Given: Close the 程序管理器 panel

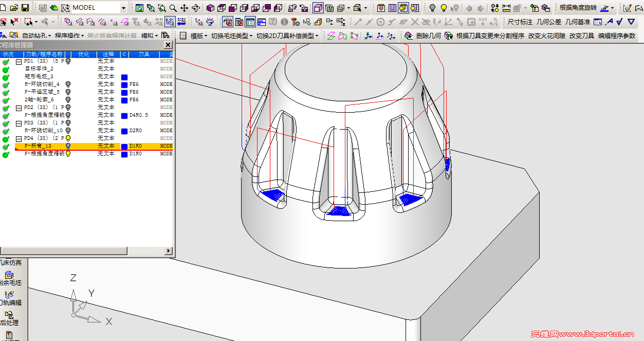Looking at the screenshot, I should 168,45.
